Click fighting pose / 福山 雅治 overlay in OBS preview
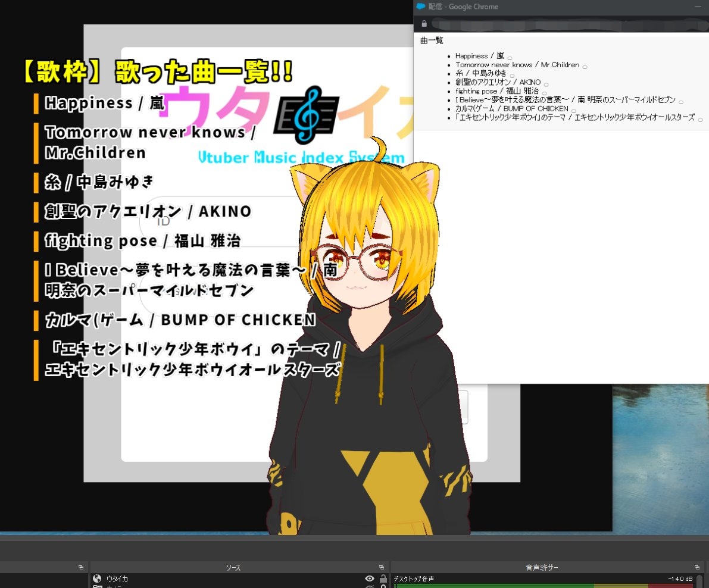 point(142,240)
